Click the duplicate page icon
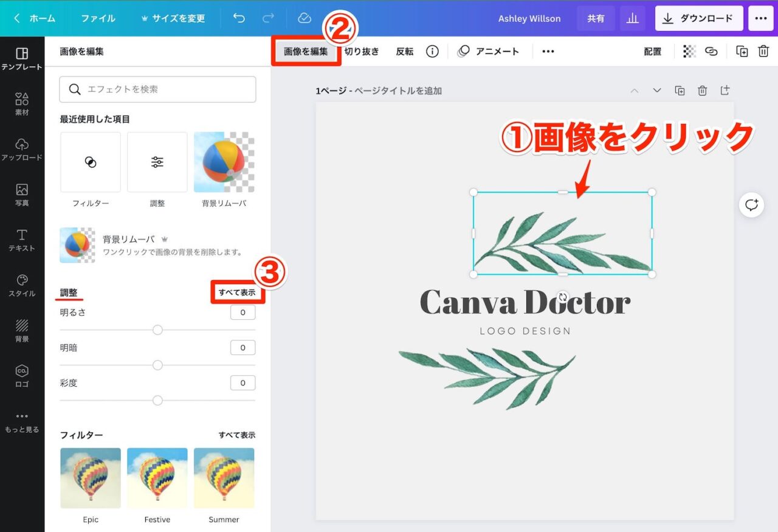778x532 pixels. click(x=680, y=91)
